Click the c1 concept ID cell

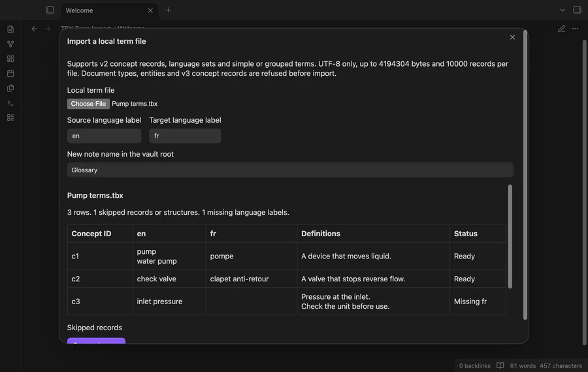tap(100, 256)
